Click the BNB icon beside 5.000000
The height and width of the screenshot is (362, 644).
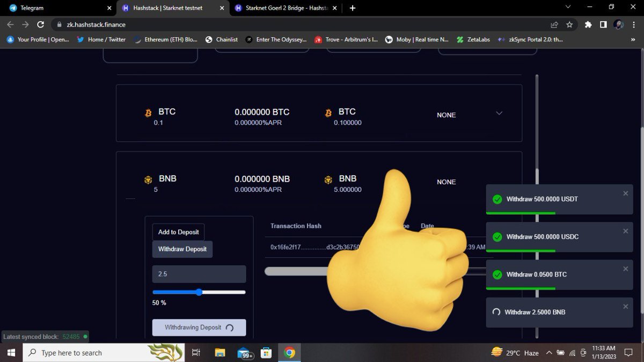pyautogui.click(x=328, y=180)
